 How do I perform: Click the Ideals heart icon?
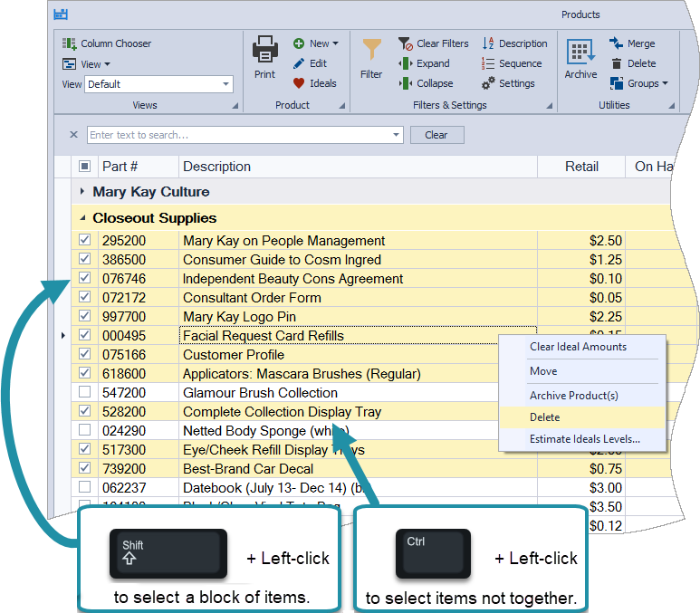pos(299,83)
